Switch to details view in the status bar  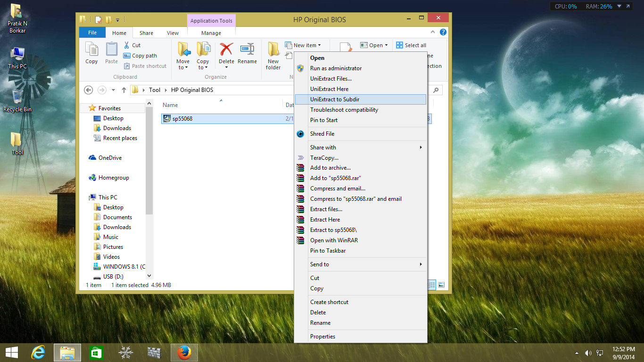(x=432, y=285)
